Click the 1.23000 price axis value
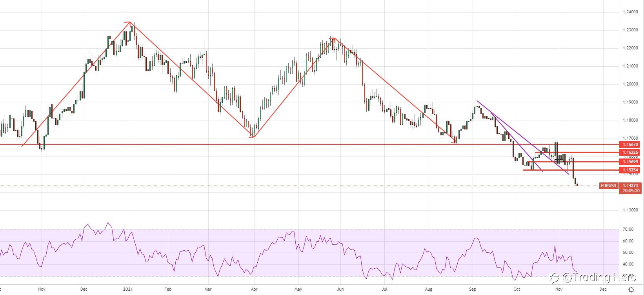The width and height of the screenshot is (644, 295). 630,30
